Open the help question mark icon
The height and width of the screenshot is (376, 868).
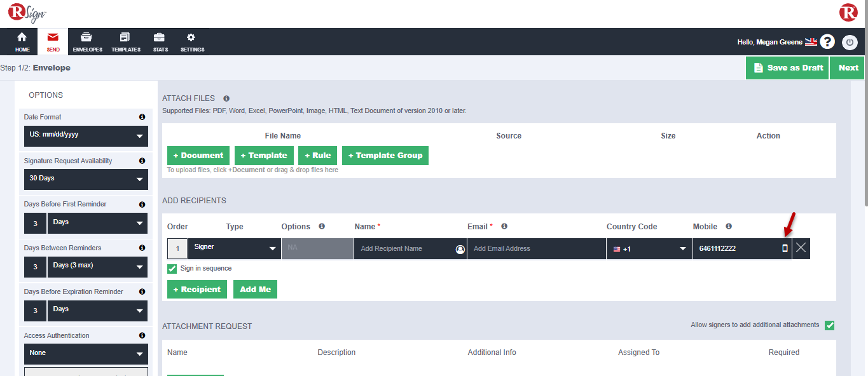[x=827, y=42]
